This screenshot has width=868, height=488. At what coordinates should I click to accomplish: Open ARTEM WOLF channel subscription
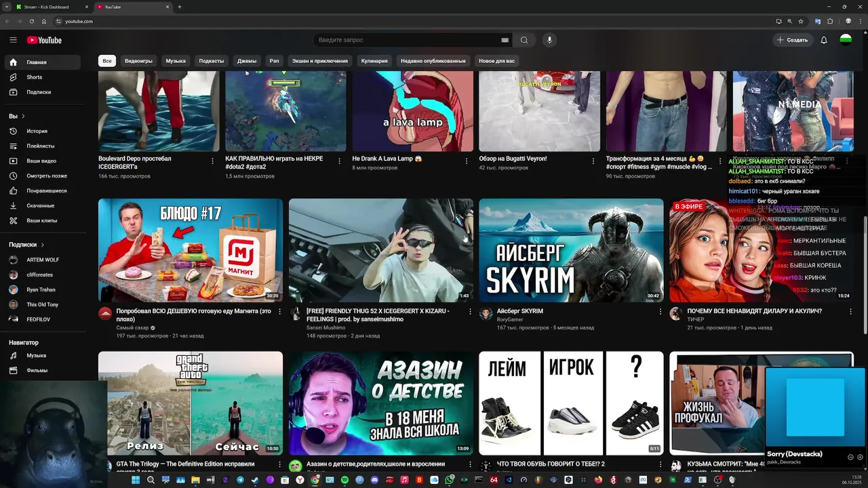click(43, 260)
